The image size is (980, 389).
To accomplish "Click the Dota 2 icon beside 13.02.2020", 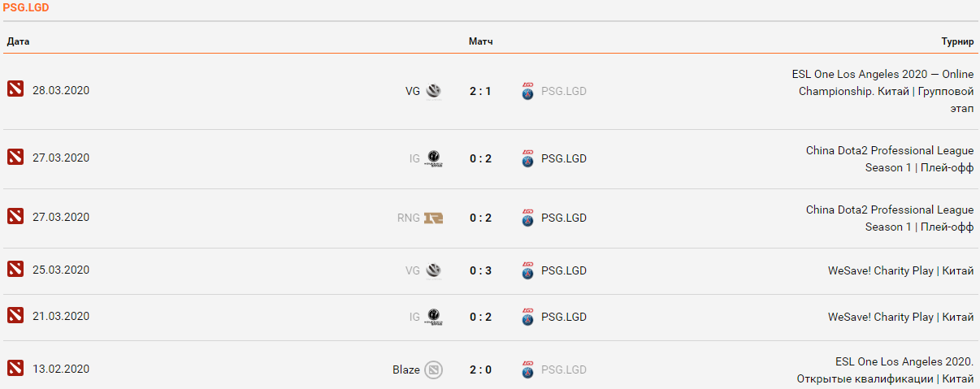I will (15, 369).
